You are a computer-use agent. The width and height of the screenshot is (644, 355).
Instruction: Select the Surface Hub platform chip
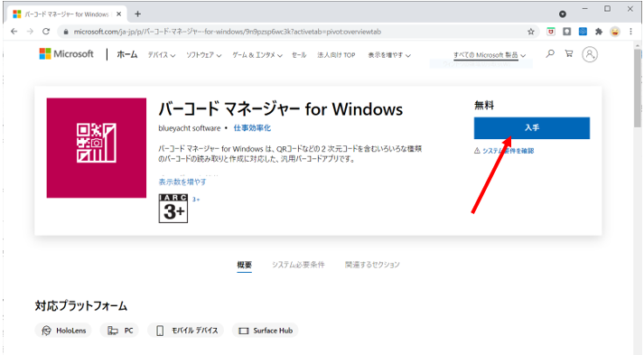pyautogui.click(x=266, y=331)
